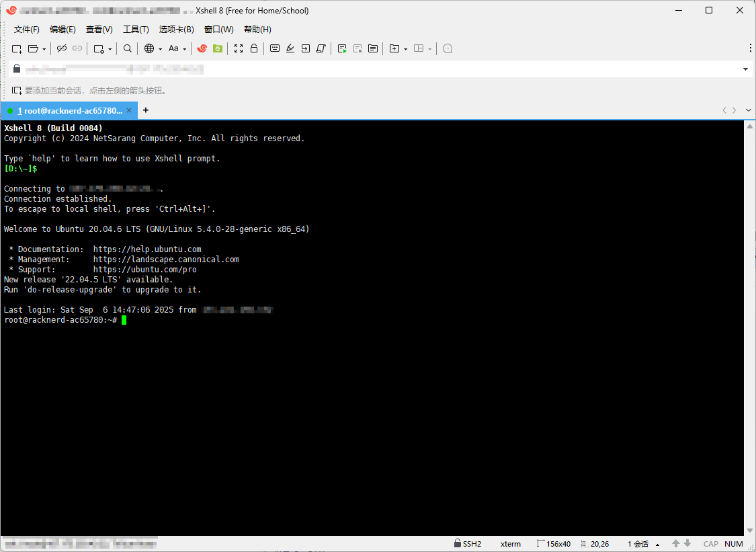Screen dimensions: 756x552
Task: Open the 工具(T) menu
Action: (x=136, y=30)
